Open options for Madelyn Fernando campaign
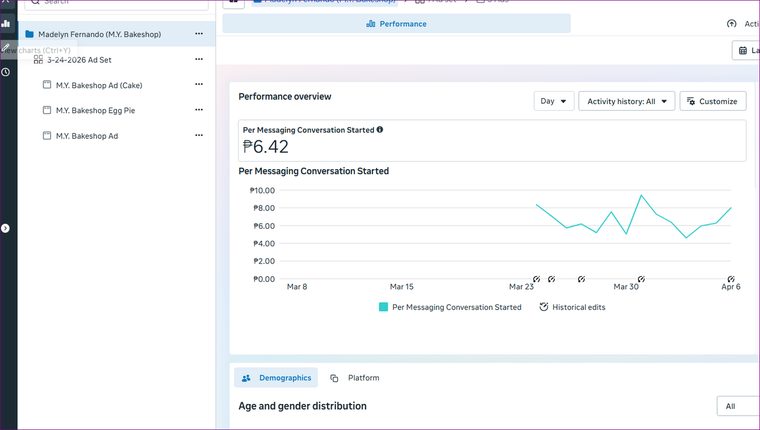The height and width of the screenshot is (430, 760). (199, 34)
